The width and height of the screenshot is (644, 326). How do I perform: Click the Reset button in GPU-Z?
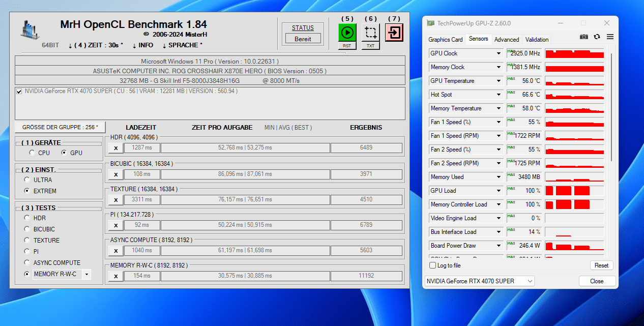[x=601, y=265]
